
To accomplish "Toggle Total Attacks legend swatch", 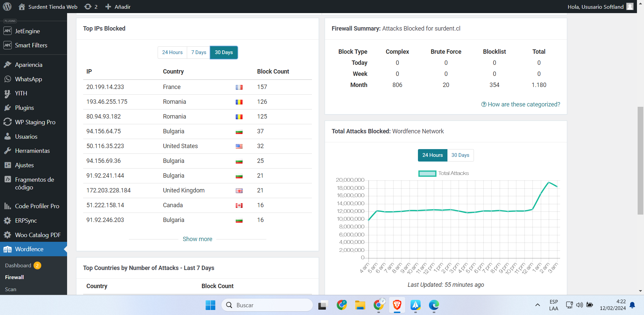I will coord(427,174).
